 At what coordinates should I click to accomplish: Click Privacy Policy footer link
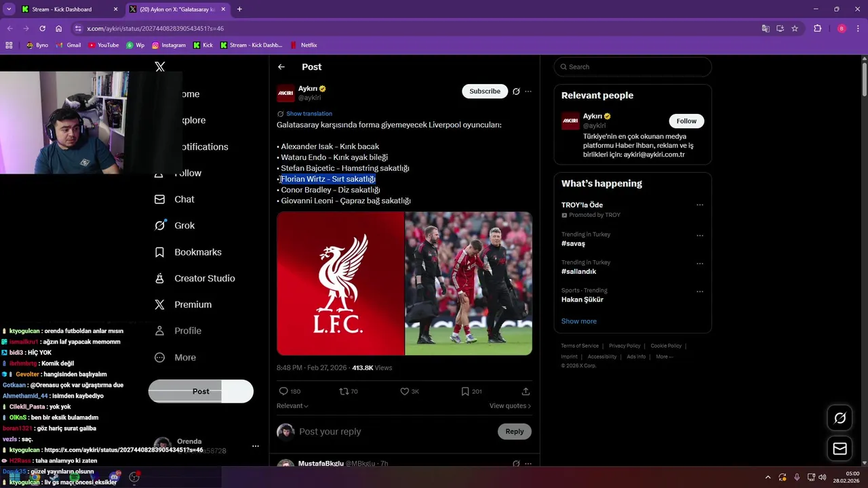click(x=625, y=346)
